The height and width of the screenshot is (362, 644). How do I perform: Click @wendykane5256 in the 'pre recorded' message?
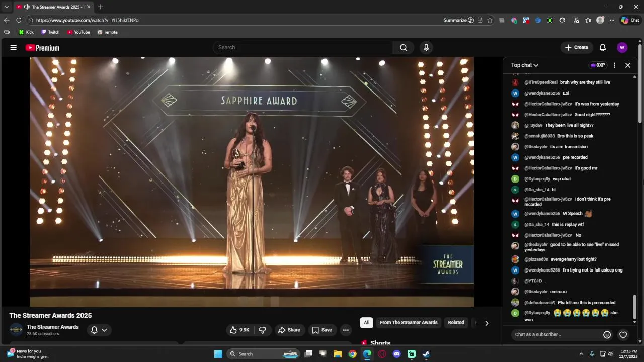[542, 157]
